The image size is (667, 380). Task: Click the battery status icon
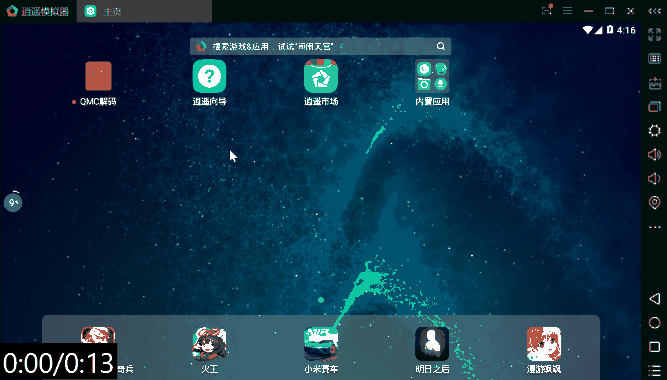(x=610, y=29)
